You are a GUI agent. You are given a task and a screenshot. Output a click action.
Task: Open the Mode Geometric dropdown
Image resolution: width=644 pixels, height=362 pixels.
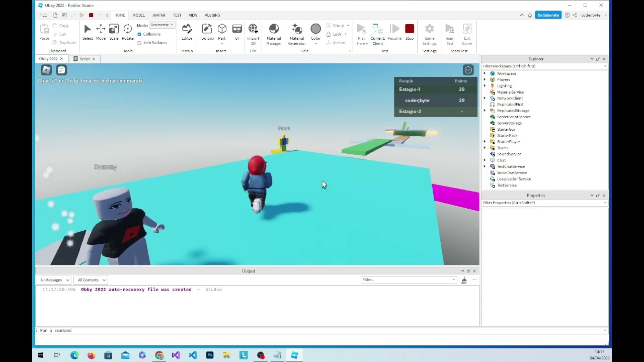point(162,25)
